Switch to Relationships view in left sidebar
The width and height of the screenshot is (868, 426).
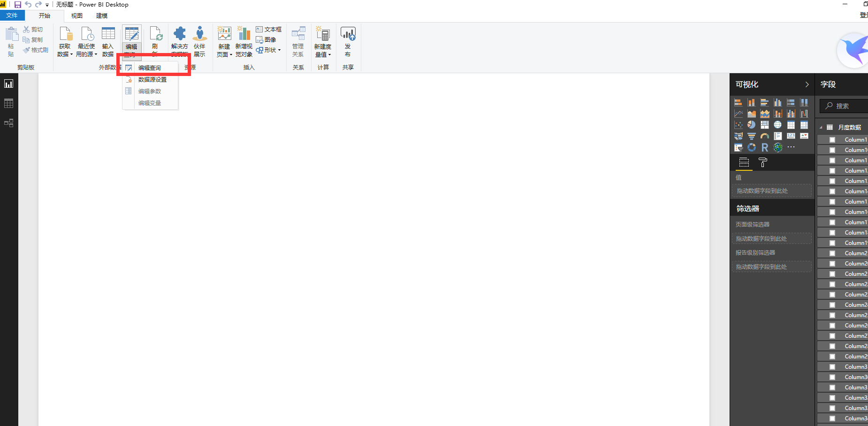(9, 123)
